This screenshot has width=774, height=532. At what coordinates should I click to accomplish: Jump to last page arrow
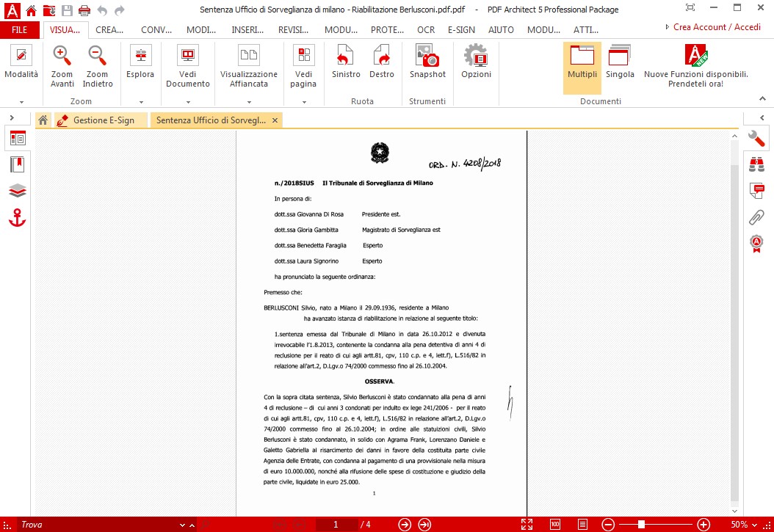[x=424, y=525]
